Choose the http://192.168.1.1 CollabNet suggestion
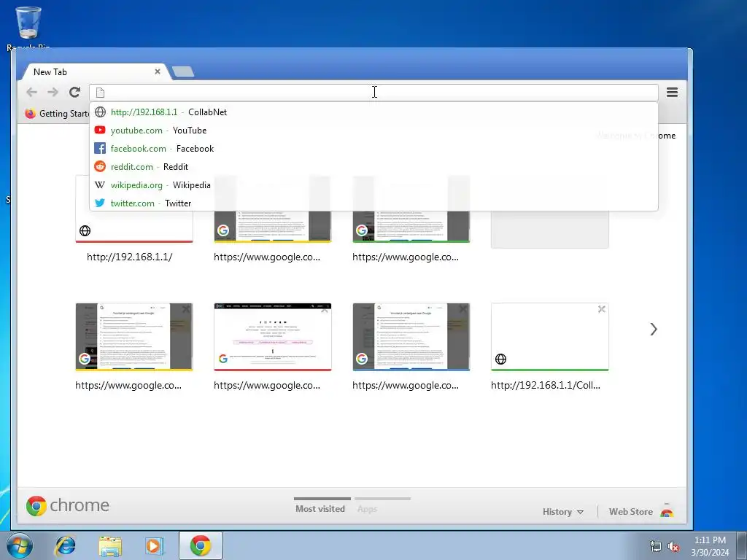The height and width of the screenshot is (560, 747). click(374, 112)
